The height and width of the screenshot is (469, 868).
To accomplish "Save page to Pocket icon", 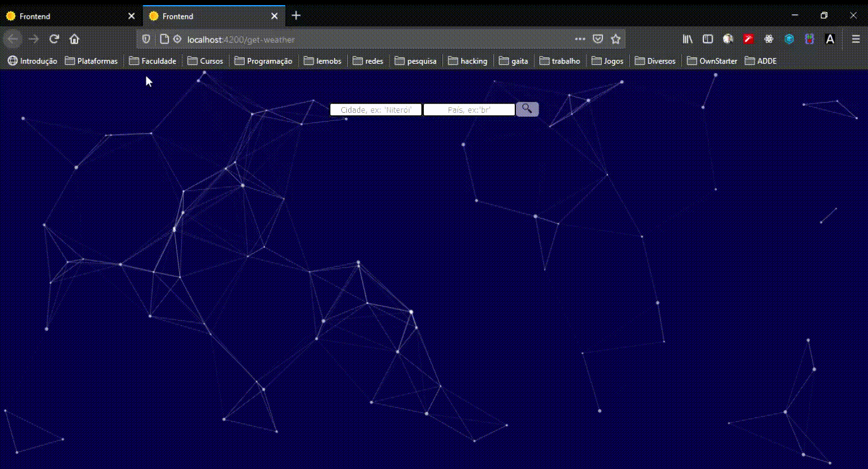I will tap(598, 39).
